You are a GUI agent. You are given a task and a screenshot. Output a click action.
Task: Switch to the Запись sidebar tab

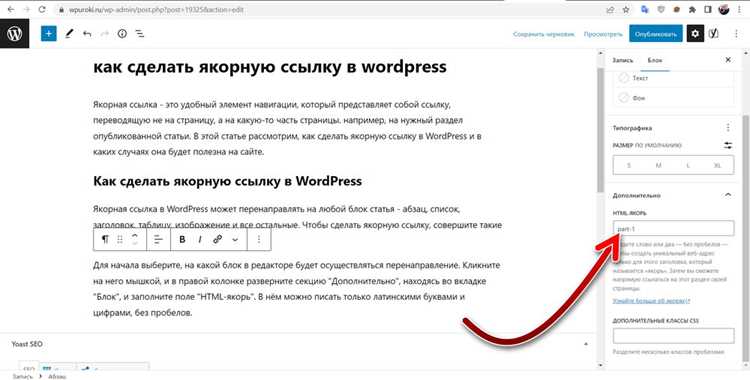pos(623,60)
